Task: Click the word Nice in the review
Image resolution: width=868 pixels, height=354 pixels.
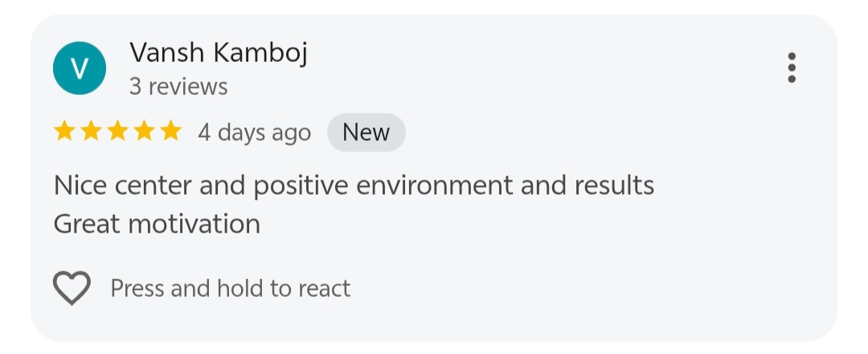Action: coord(79,186)
